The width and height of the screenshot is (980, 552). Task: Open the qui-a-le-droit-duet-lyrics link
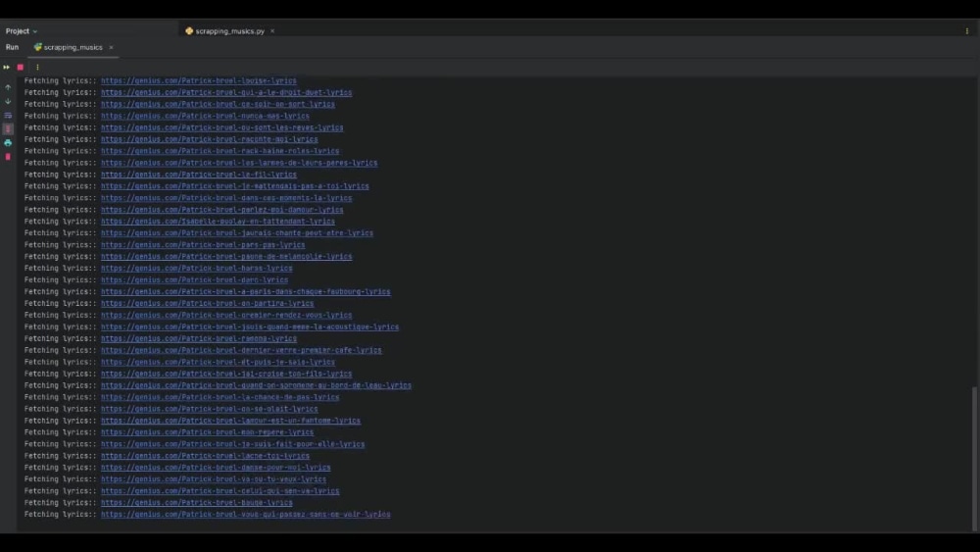pos(226,92)
